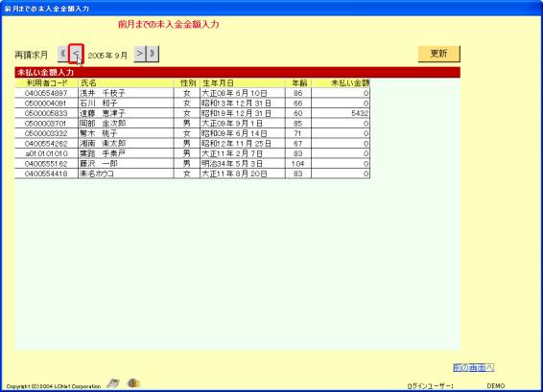Click the round yellow icon in footer
Image resolution: width=543 pixels, height=392 pixels.
[x=133, y=382]
